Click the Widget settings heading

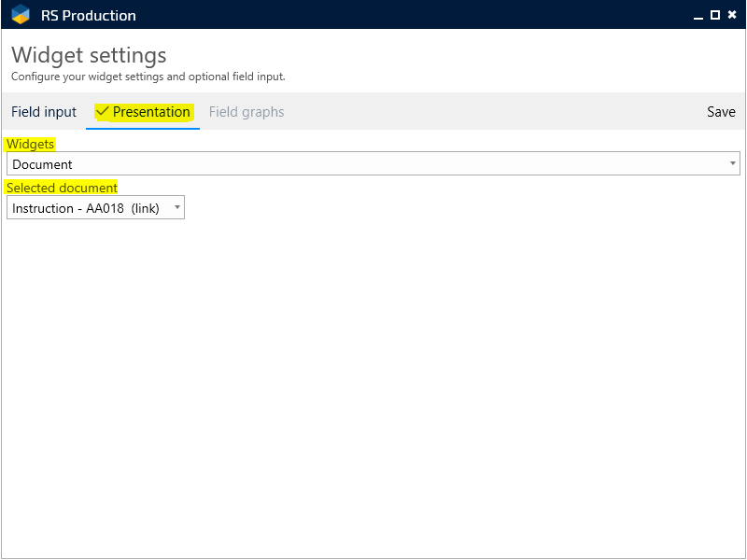pos(89,55)
